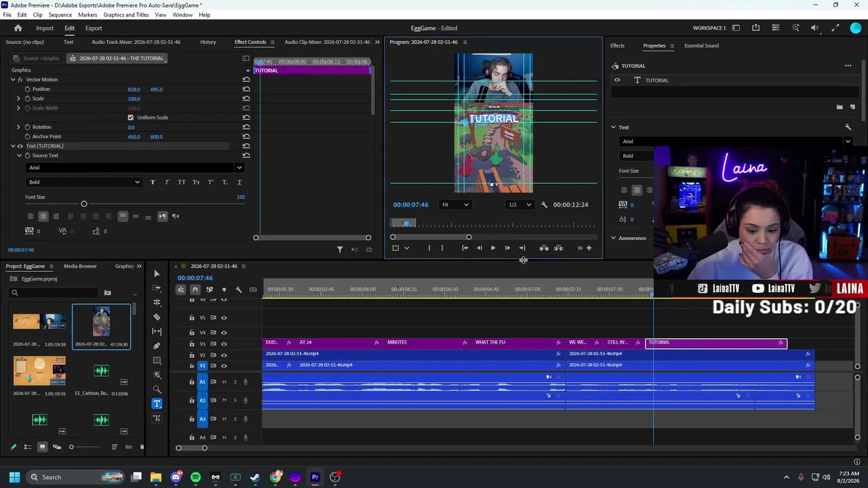Viewport: 868px width, 488px height.
Task: Open the Sequence menu
Action: [x=60, y=15]
